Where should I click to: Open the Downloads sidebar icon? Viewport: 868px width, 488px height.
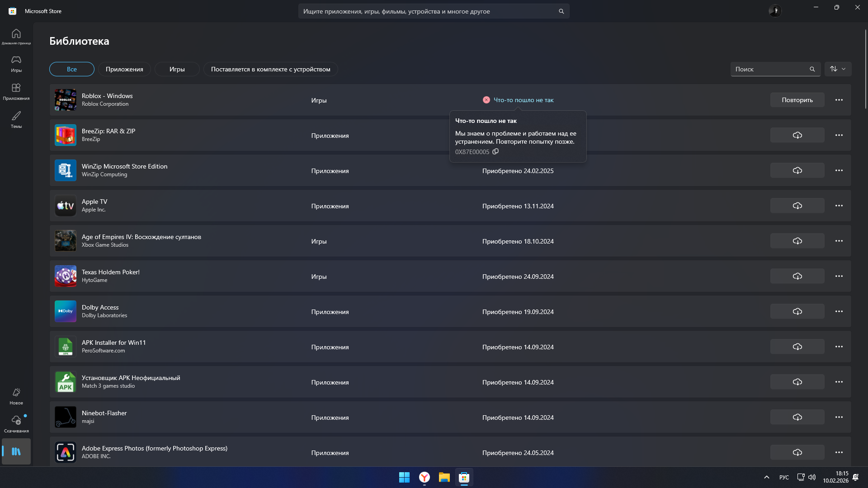(16, 424)
